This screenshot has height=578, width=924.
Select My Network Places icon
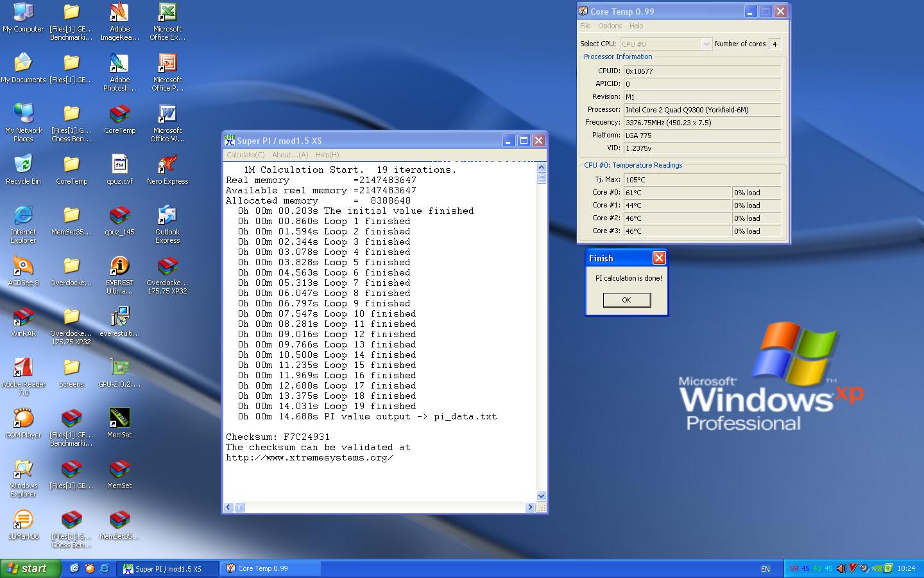pyautogui.click(x=23, y=122)
